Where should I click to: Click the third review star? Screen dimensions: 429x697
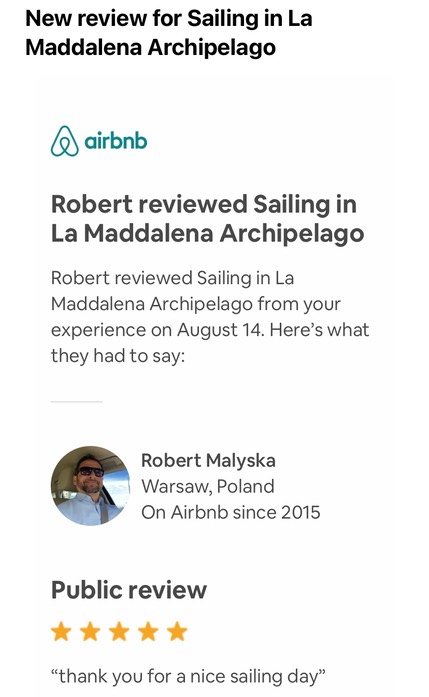click(119, 631)
